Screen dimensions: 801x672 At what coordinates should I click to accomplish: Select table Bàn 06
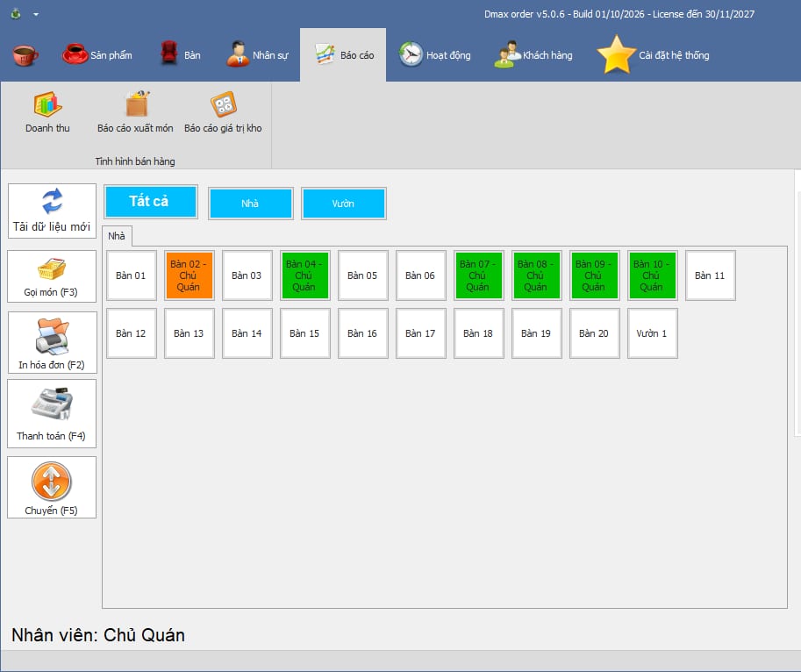[x=421, y=275]
